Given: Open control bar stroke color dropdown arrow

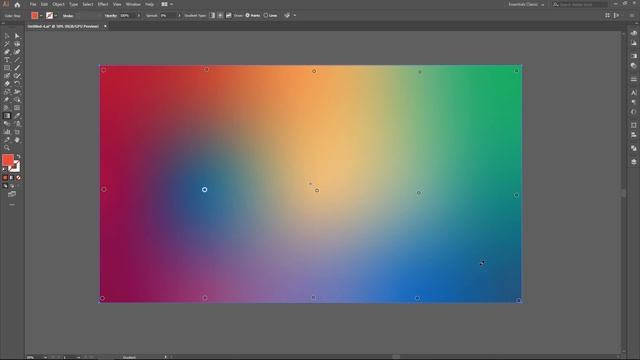Looking at the screenshot, I should (56, 16).
